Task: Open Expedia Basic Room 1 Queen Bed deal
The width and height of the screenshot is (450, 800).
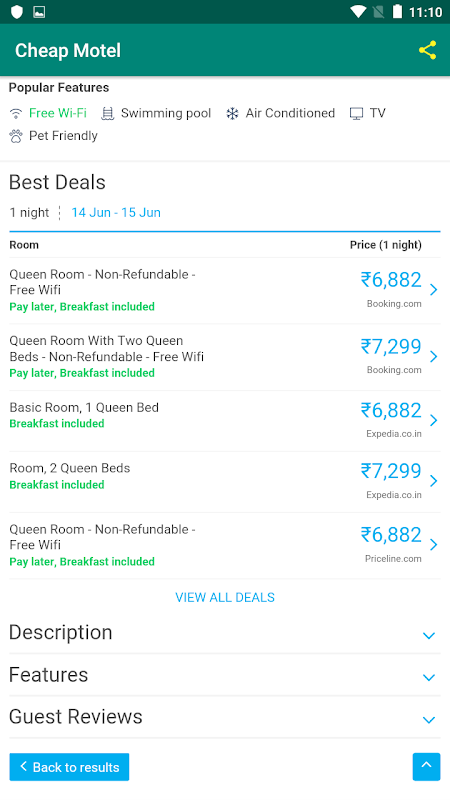Action: coord(224,421)
